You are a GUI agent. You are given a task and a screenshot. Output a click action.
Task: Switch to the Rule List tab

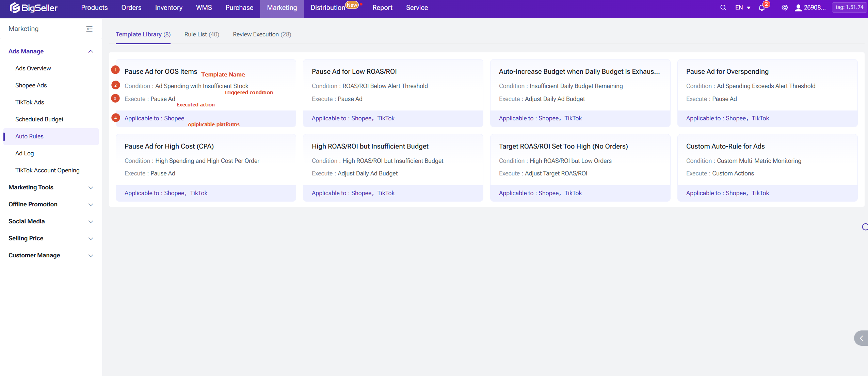202,34
